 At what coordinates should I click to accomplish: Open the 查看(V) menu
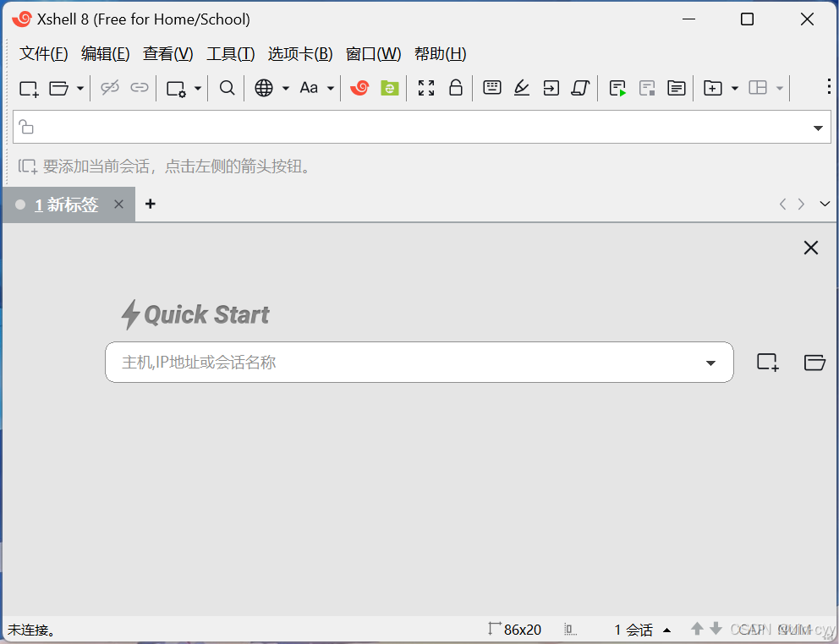[167, 53]
